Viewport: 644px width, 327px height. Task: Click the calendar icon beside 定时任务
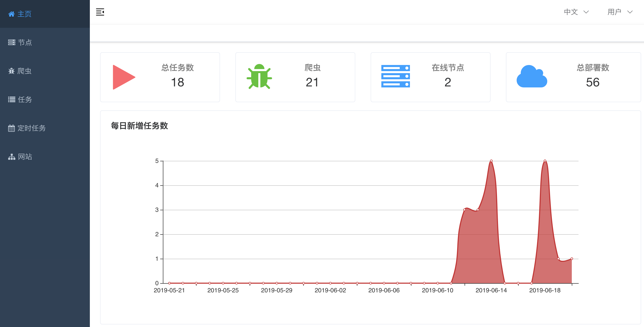(11, 128)
